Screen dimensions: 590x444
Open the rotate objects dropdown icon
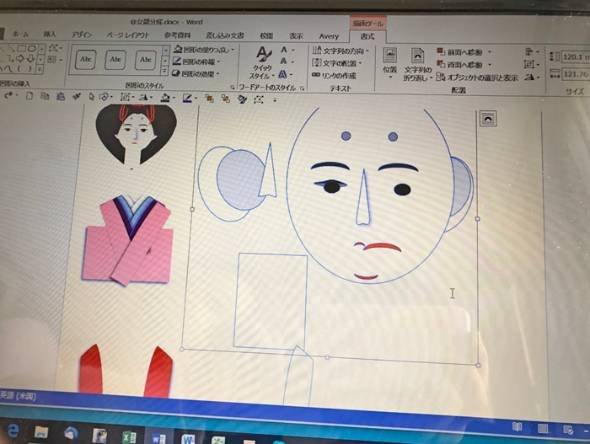click(x=532, y=77)
